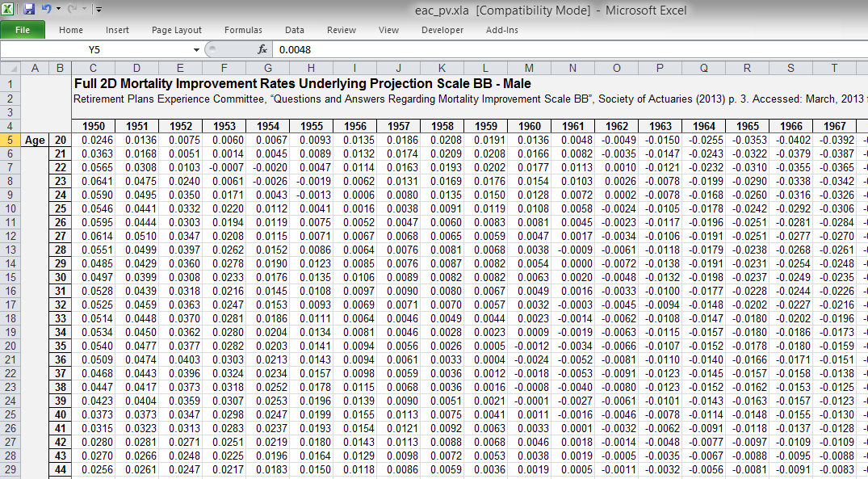The height and width of the screenshot is (479, 868).
Task: Click the Excel application icon in title bar
Action: (x=7, y=9)
